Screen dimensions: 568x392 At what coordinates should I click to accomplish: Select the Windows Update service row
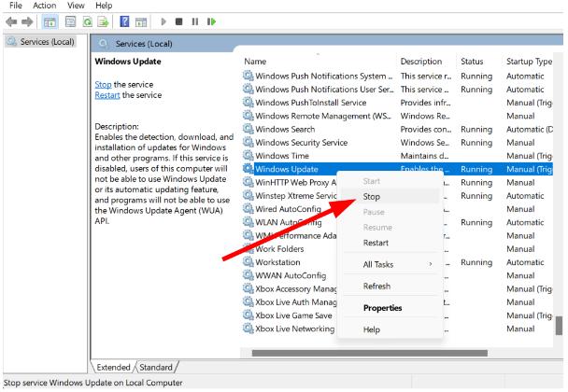coord(397,169)
